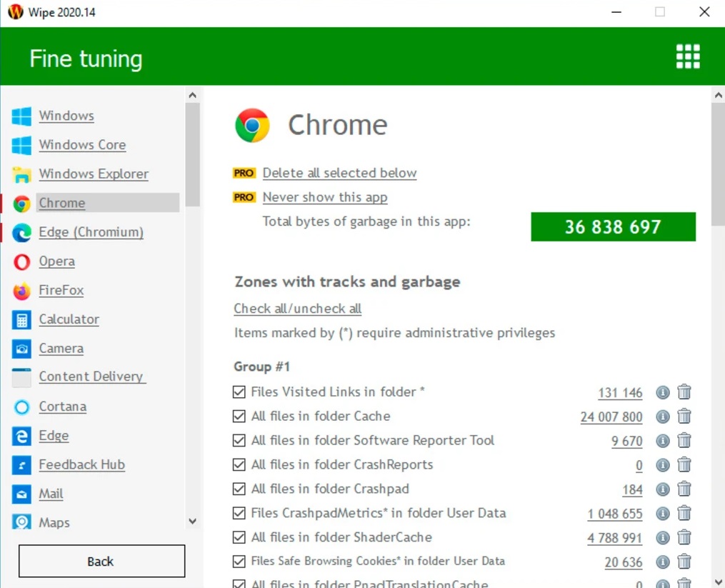Image resolution: width=725 pixels, height=588 pixels.
Task: Click the Cortana icon in sidebar
Action: [22, 407]
